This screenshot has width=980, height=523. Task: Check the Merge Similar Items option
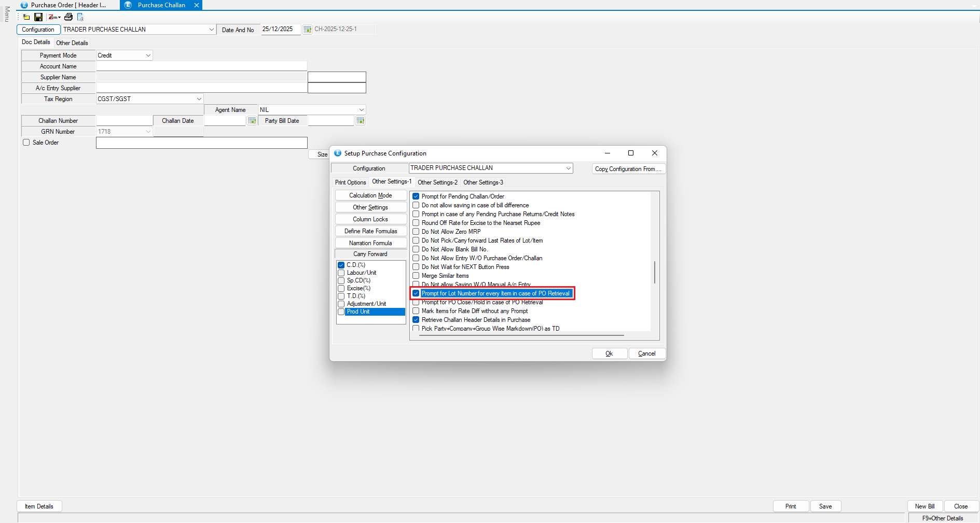pos(416,276)
